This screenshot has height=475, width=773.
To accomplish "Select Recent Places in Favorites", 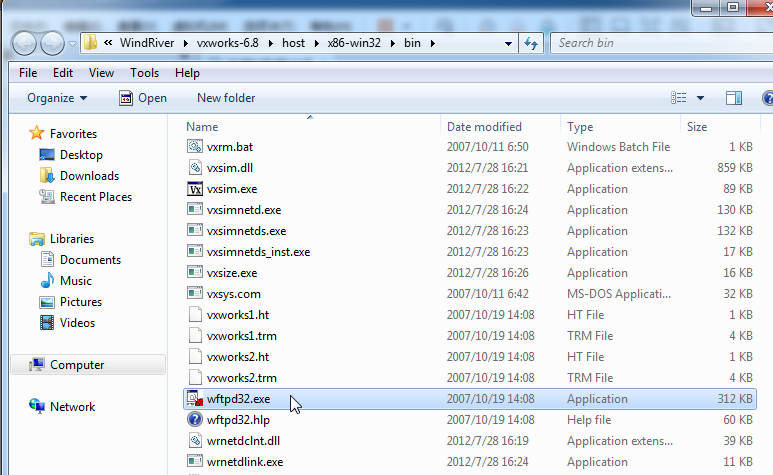I will [x=96, y=197].
